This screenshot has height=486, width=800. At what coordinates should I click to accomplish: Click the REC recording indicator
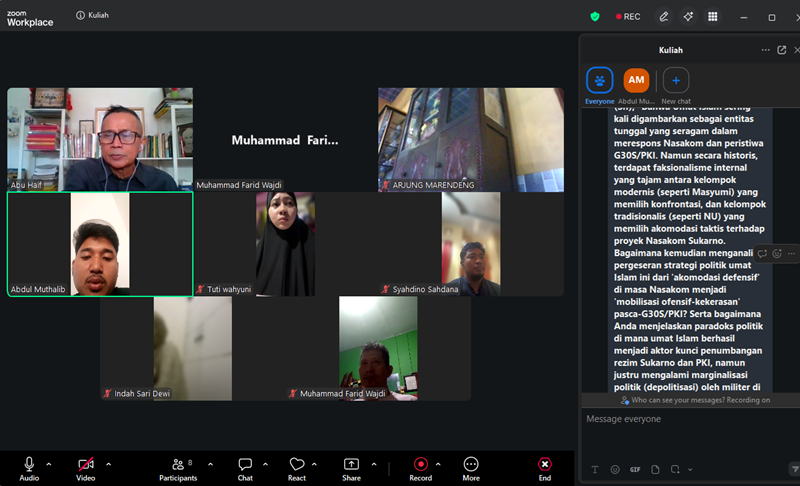point(628,16)
